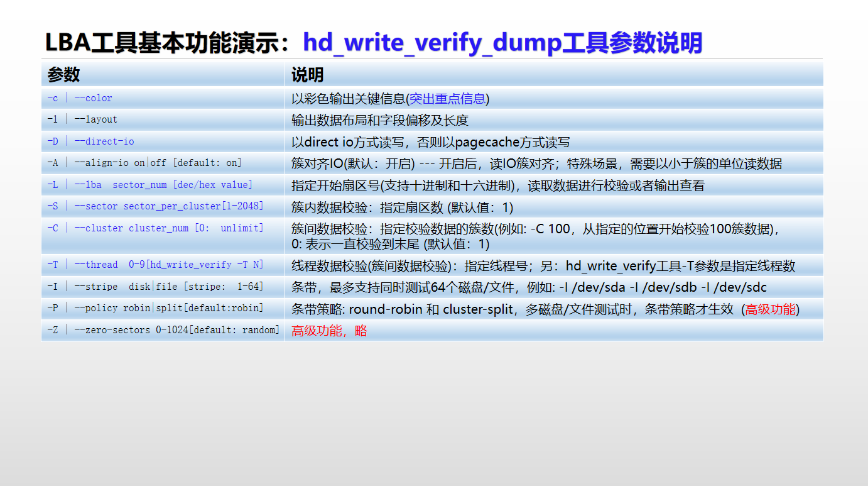The width and height of the screenshot is (868, 486).
Task: Click the 说明 column header
Action: tap(306, 74)
